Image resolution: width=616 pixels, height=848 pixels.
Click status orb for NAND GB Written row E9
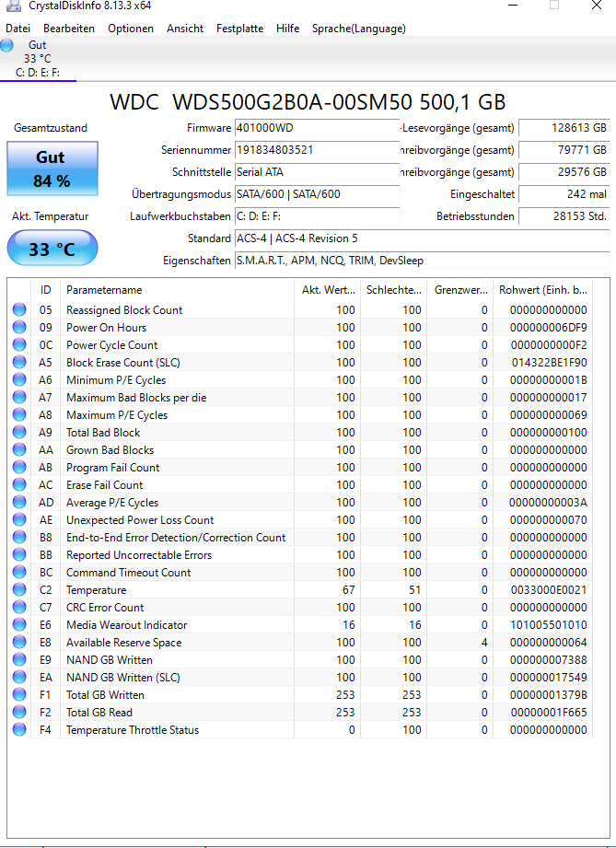[19, 659]
